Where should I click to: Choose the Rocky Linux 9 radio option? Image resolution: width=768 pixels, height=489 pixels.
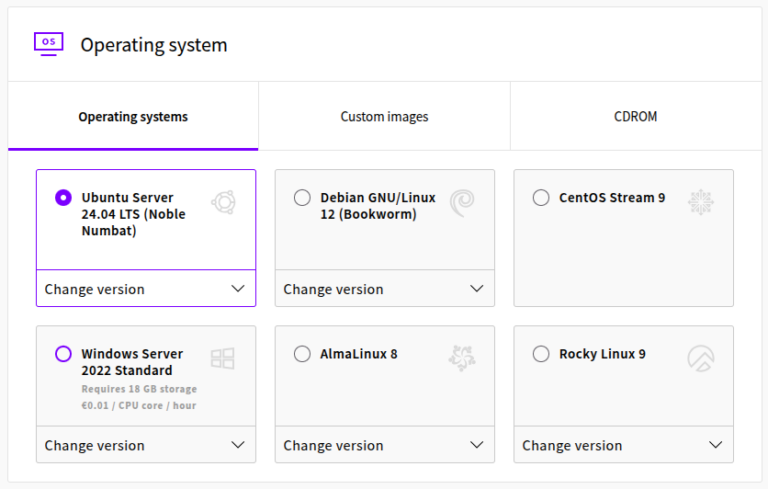tap(541, 354)
